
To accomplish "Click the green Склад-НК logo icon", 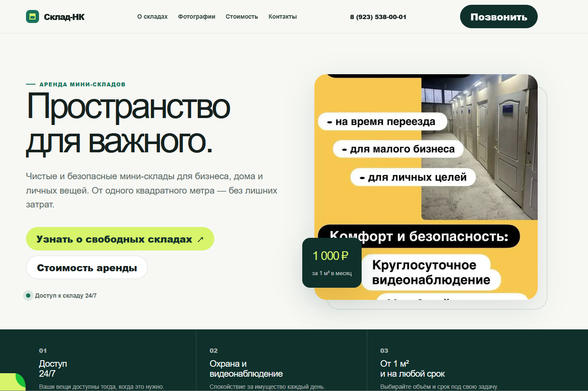I will click(x=33, y=16).
